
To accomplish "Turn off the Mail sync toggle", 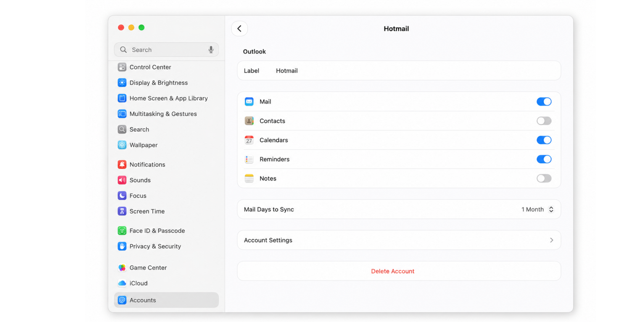I will [544, 102].
